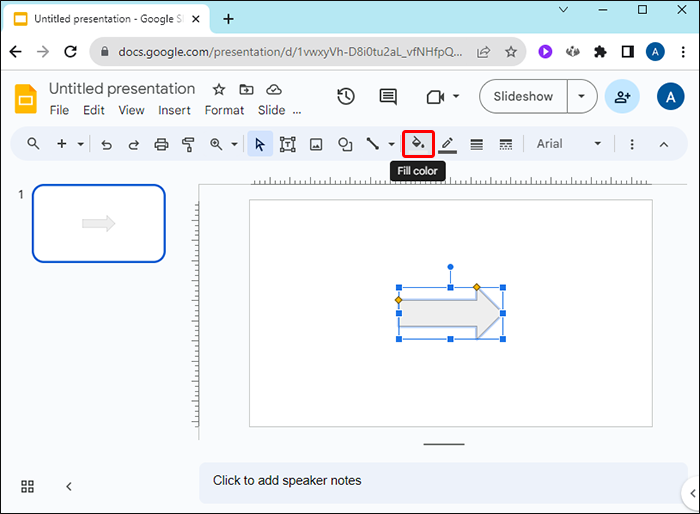Click the video call camera icon
The width and height of the screenshot is (700, 514).
coord(435,96)
